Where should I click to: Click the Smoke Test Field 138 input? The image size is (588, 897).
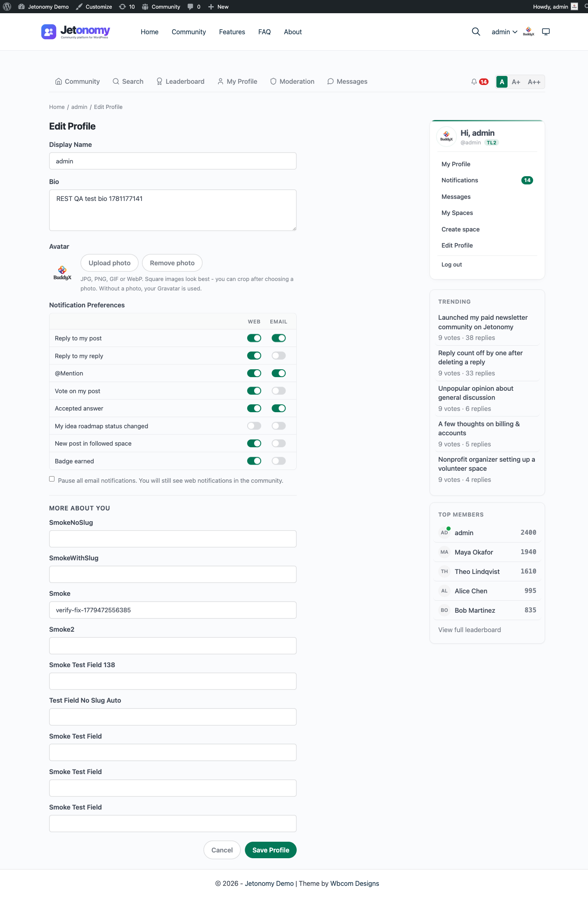[x=173, y=681]
